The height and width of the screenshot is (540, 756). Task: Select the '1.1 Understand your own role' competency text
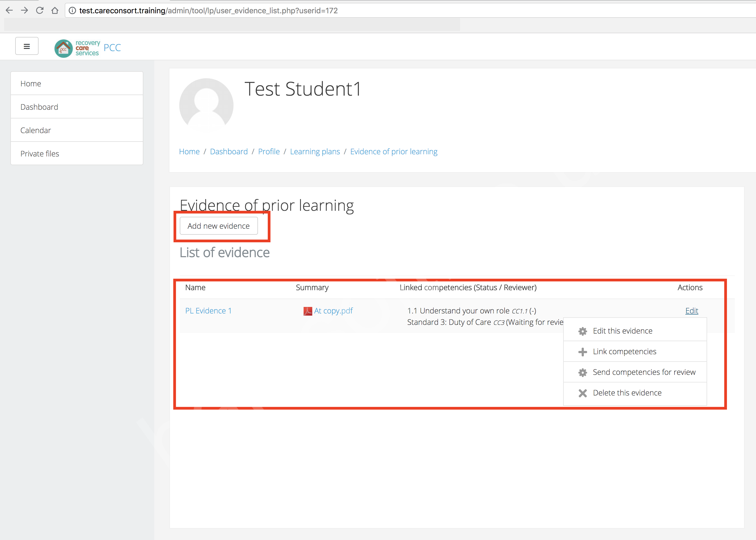click(x=458, y=311)
